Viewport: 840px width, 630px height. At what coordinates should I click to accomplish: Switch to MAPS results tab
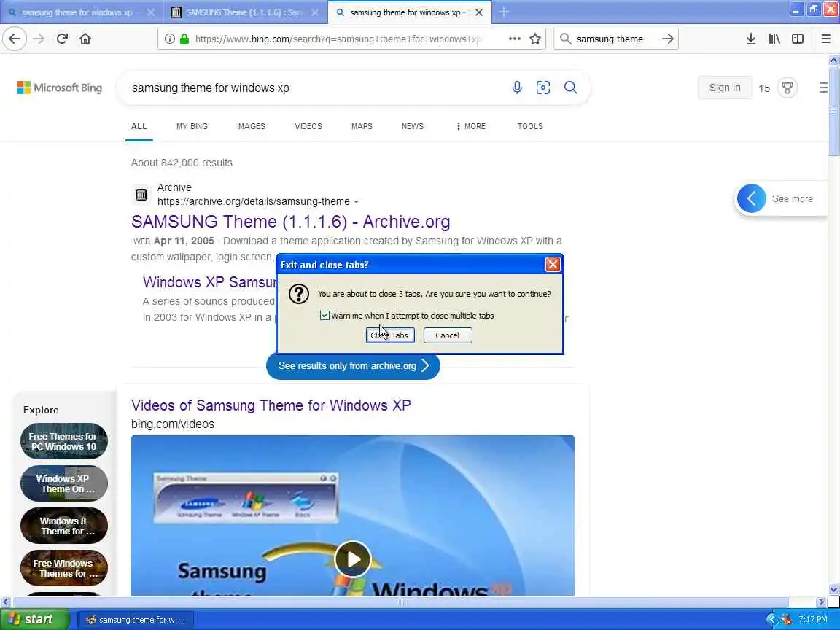coord(362,126)
